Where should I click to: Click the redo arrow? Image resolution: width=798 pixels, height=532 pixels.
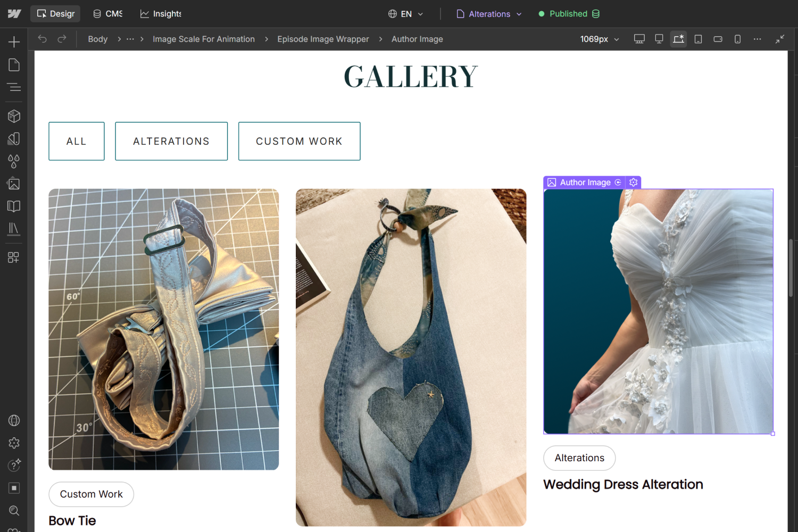62,39
